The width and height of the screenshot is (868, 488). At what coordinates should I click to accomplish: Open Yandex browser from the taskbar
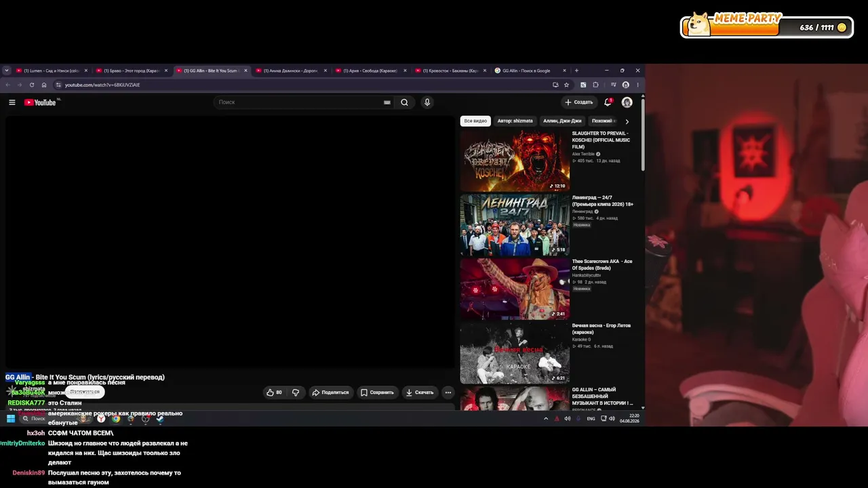tap(101, 419)
